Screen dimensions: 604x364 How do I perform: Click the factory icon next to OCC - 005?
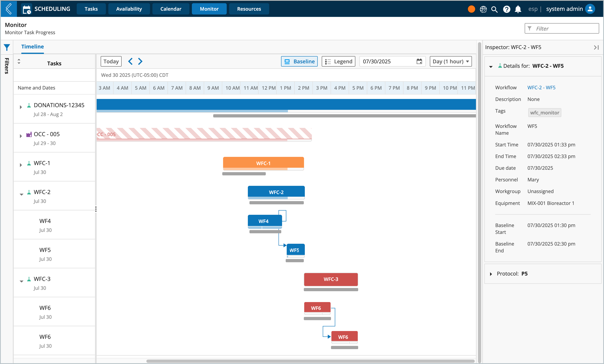pos(29,134)
